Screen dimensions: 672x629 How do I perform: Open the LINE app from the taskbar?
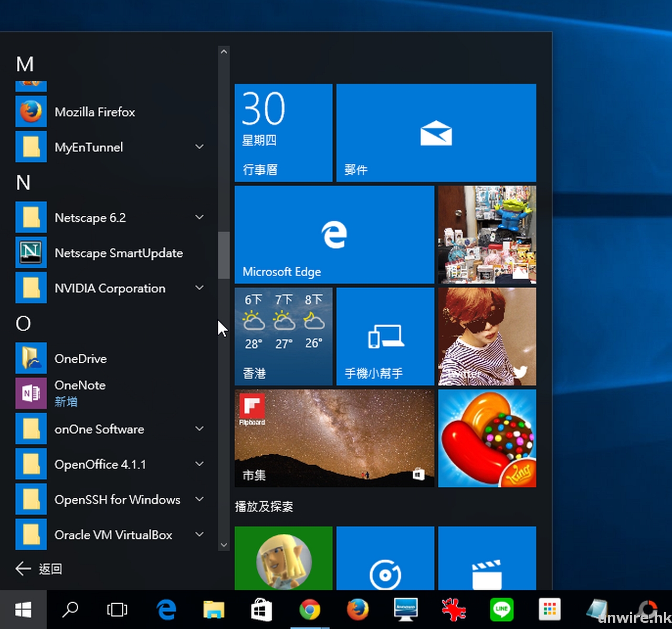point(501,610)
